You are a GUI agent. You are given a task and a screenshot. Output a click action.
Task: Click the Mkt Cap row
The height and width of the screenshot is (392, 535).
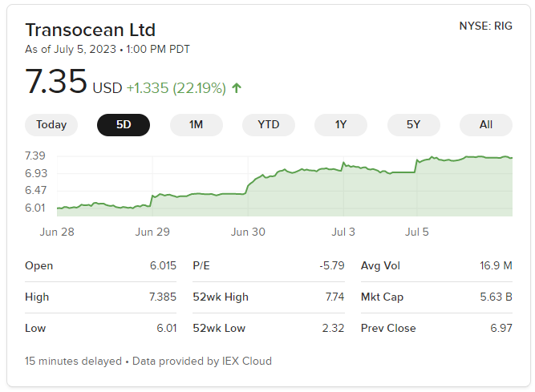436,297
